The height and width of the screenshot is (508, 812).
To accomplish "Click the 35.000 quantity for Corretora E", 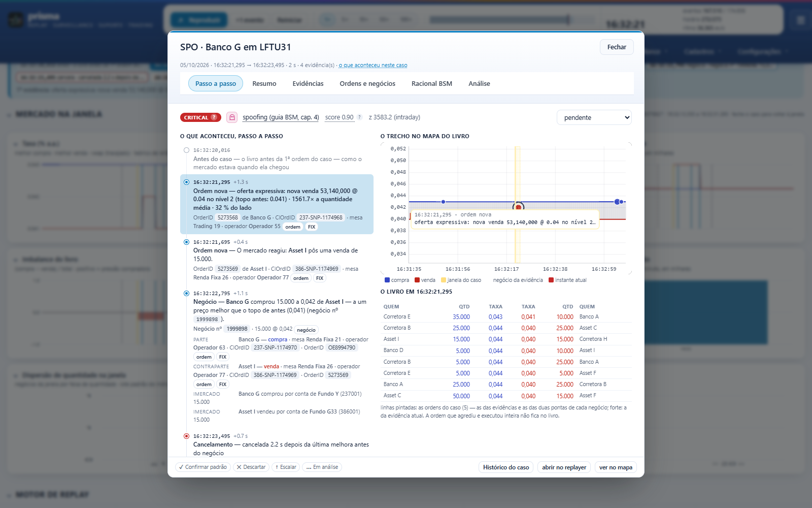I will [461, 316].
